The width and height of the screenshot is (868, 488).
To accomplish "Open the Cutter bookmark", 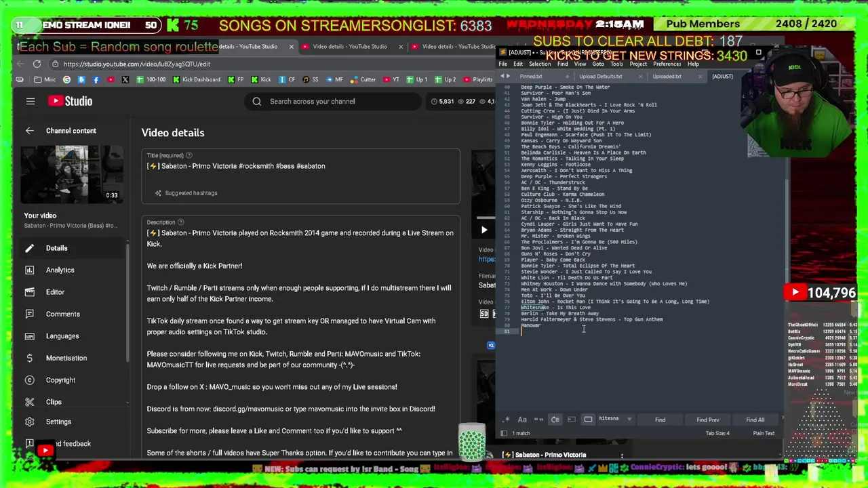I will (x=363, y=79).
